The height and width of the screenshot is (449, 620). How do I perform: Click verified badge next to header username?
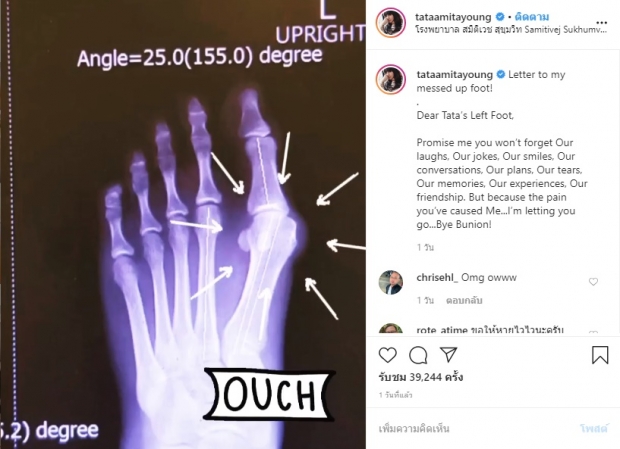(x=500, y=17)
